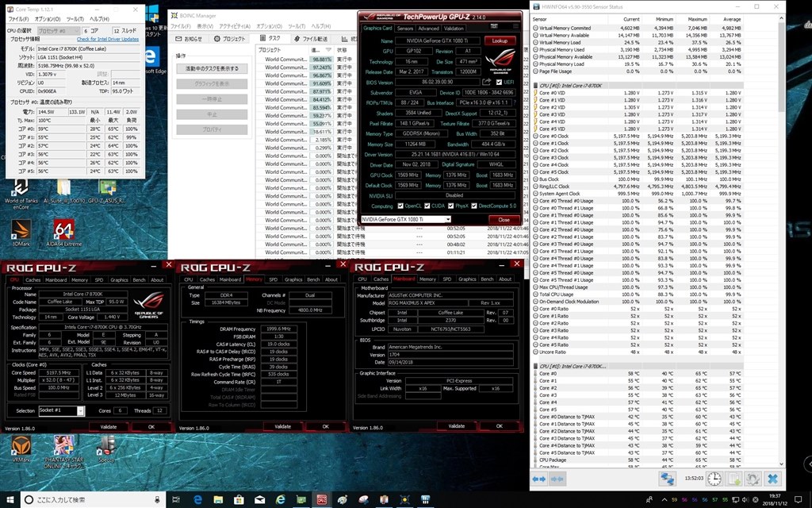Toggle the DirectCompute 5.0 checkbox in GPU-Z
The height and width of the screenshot is (508, 812).
click(474, 206)
